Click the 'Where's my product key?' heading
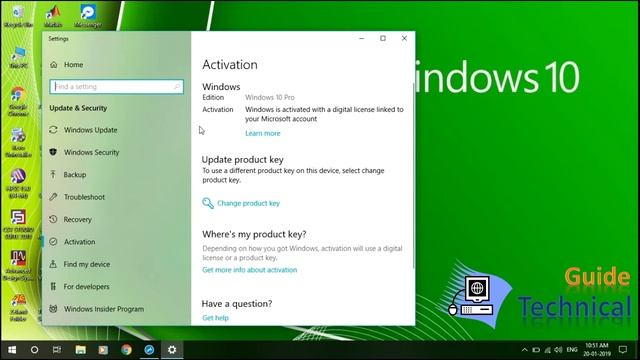 [x=254, y=234]
